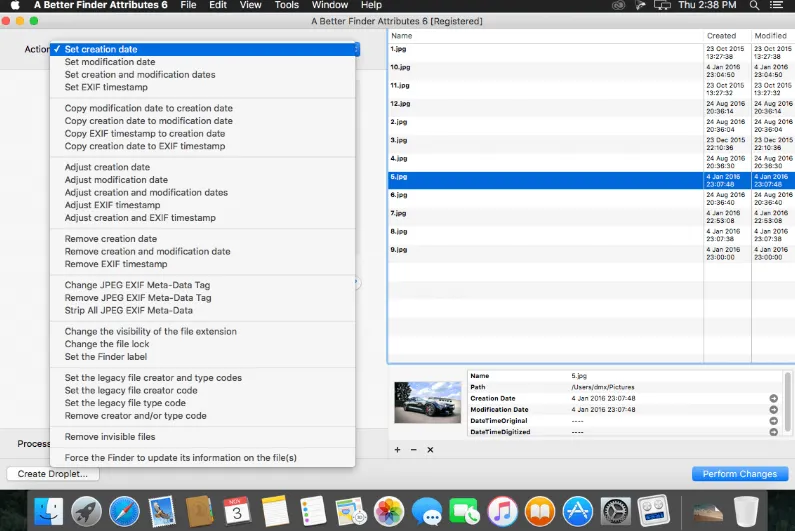This screenshot has width=795, height=531.
Task: Choose Remove EXIF timestamp
Action: tap(203, 264)
